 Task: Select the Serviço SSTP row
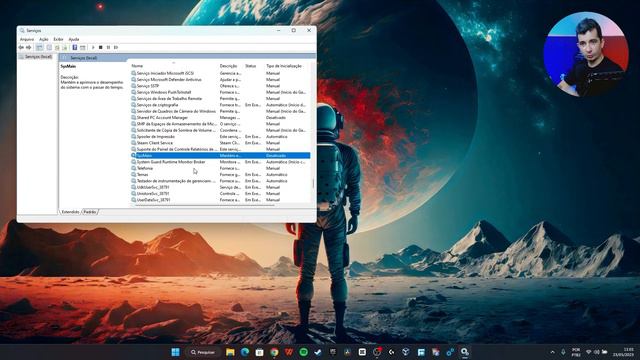pyautogui.click(x=220, y=86)
